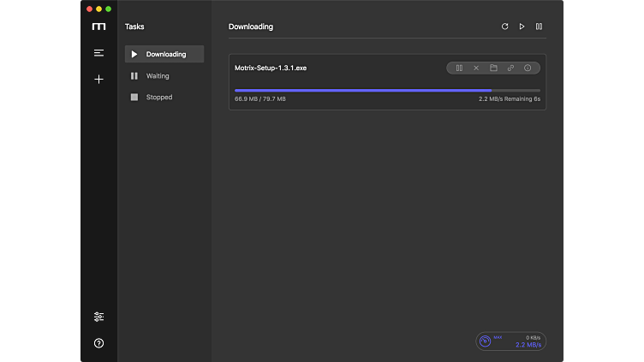Click the 2.2 MB/s download speed readout
The height and width of the screenshot is (362, 644).
528,345
